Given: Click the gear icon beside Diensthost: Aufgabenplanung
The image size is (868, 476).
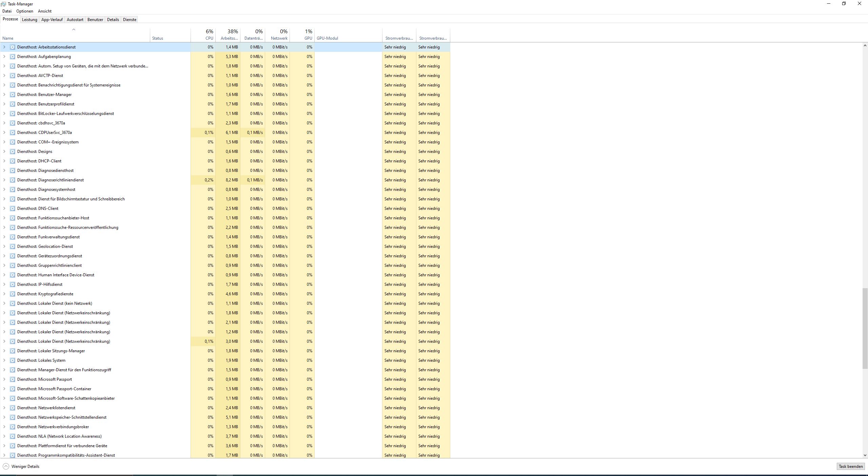Looking at the screenshot, I should (13, 57).
